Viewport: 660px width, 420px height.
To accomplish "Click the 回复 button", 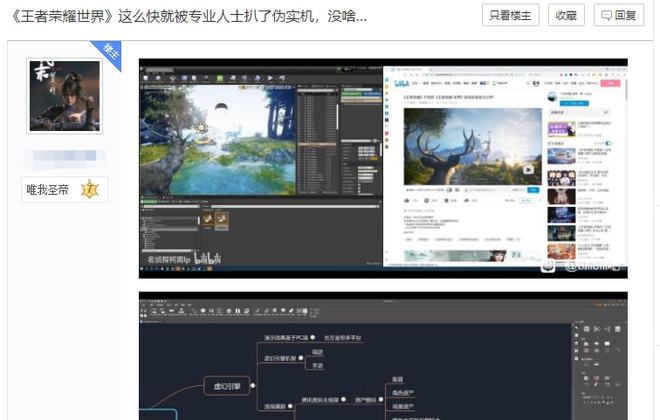I will click(x=619, y=16).
